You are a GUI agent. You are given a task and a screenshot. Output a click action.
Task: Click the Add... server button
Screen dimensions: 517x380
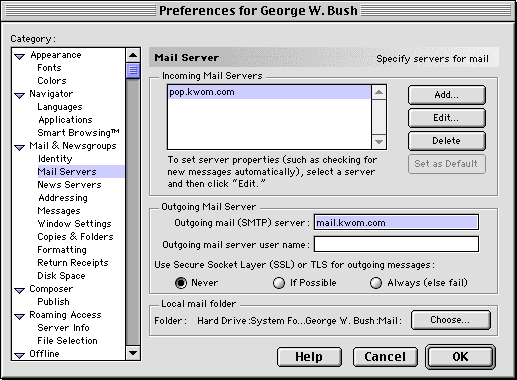point(447,95)
